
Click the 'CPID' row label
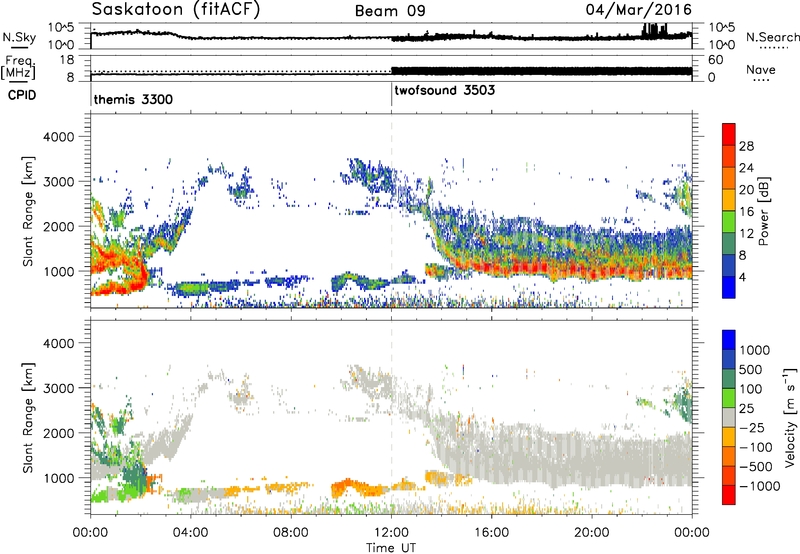(22, 95)
